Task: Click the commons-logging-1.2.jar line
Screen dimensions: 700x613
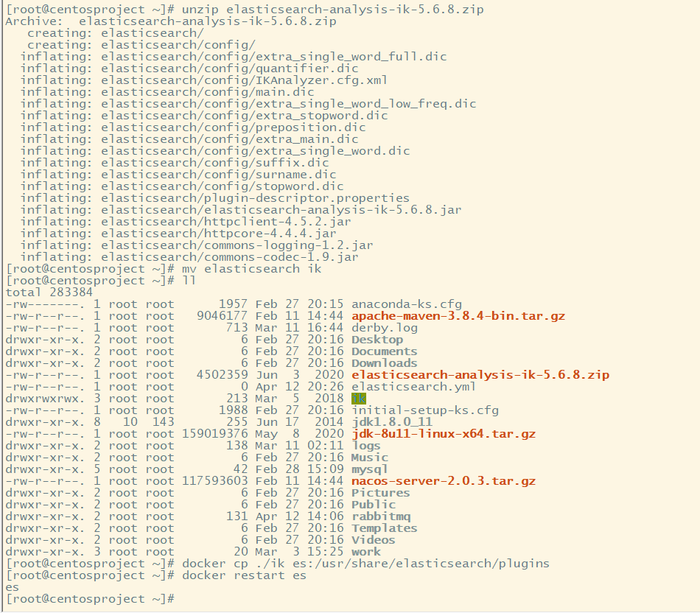Action: (197, 245)
